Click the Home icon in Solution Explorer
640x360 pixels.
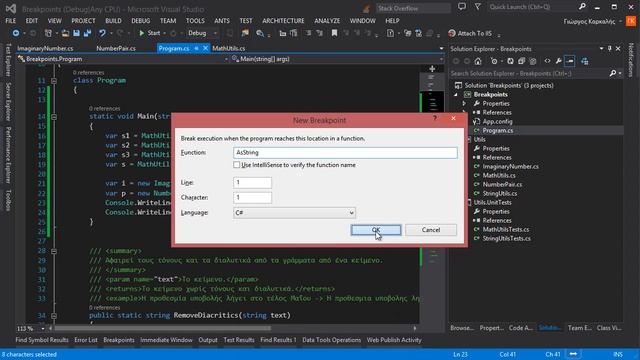click(478, 61)
